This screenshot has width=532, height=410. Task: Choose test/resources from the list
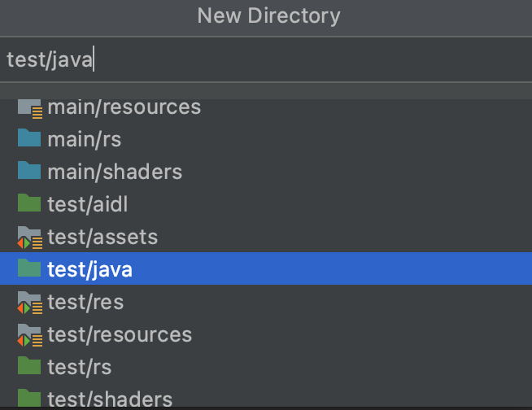coord(120,334)
